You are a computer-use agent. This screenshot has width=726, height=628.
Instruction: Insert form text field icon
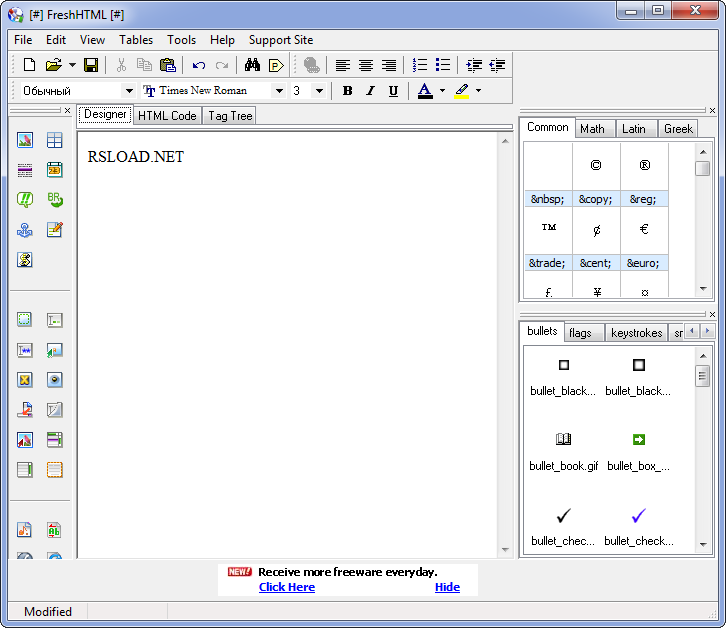(55, 320)
